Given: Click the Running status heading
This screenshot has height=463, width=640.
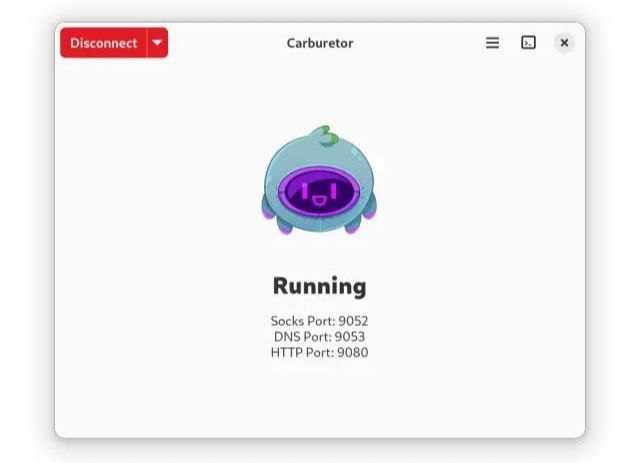Looking at the screenshot, I should click(x=320, y=286).
